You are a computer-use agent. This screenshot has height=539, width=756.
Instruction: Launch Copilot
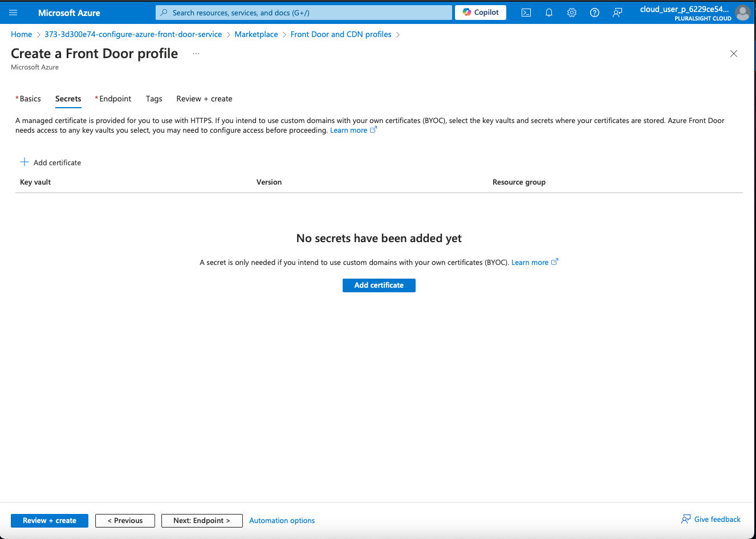coord(481,13)
